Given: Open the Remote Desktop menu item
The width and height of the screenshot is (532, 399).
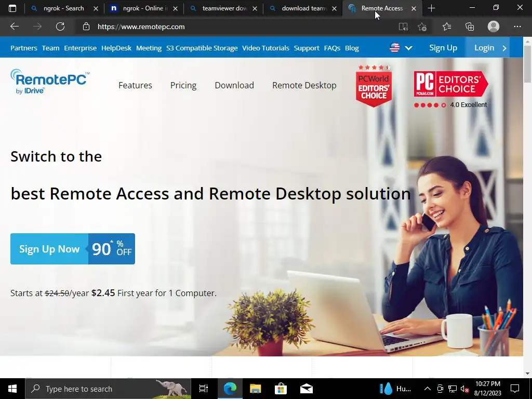Looking at the screenshot, I should (x=304, y=85).
